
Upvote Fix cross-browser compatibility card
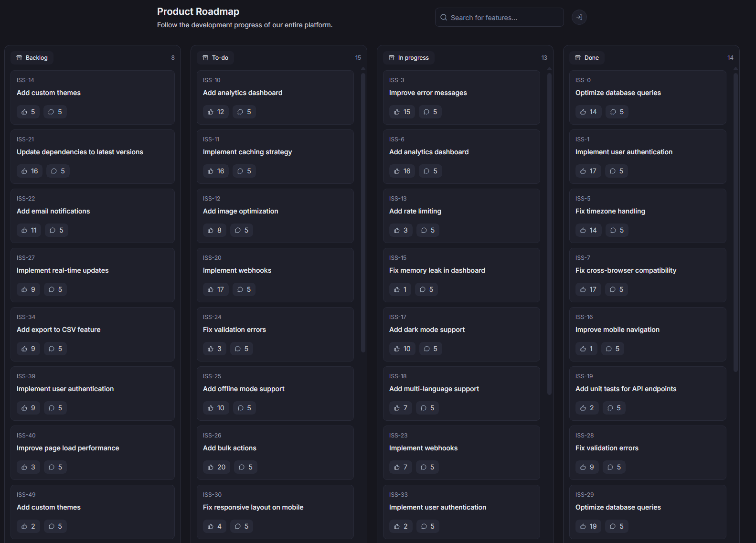[588, 289]
